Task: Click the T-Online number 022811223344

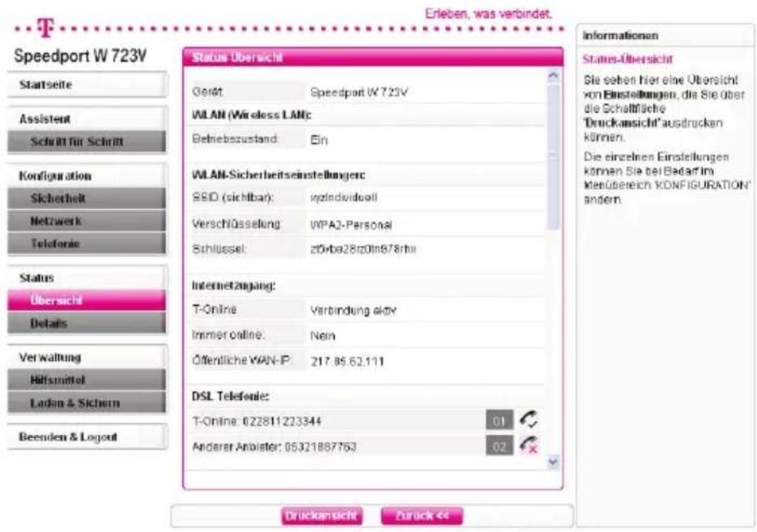Action: pos(282,421)
